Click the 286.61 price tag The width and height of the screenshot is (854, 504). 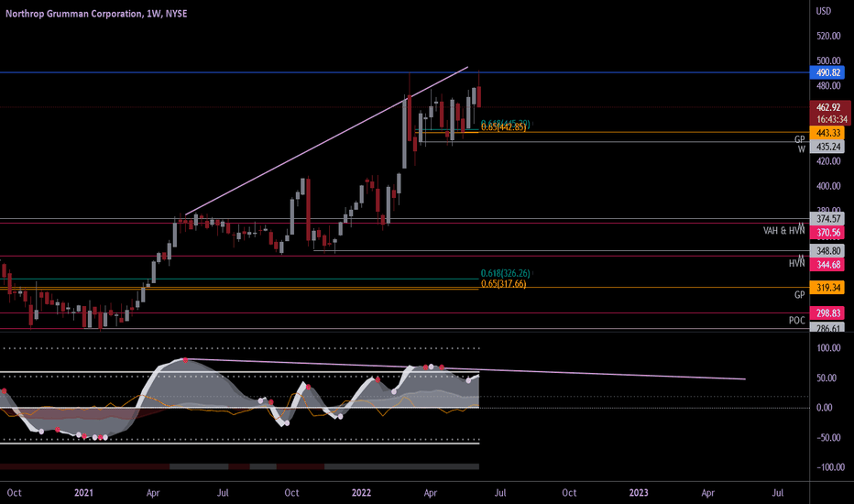(827, 327)
